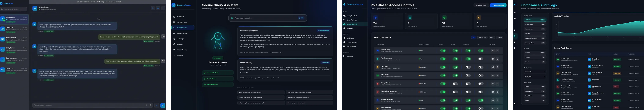Image resolution: width=644 pixels, height=110 pixels.
Task: Click the chat bubbles icon in Audit Logs sidebar
Action: [514, 19]
